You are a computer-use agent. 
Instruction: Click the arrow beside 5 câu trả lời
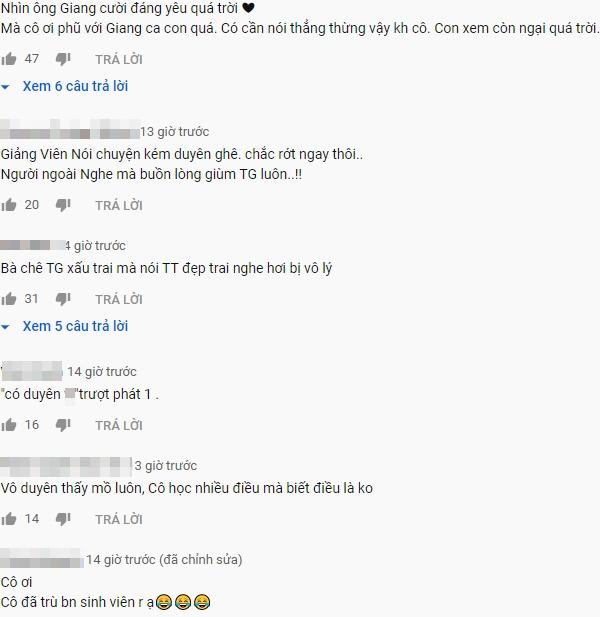coord(5,327)
